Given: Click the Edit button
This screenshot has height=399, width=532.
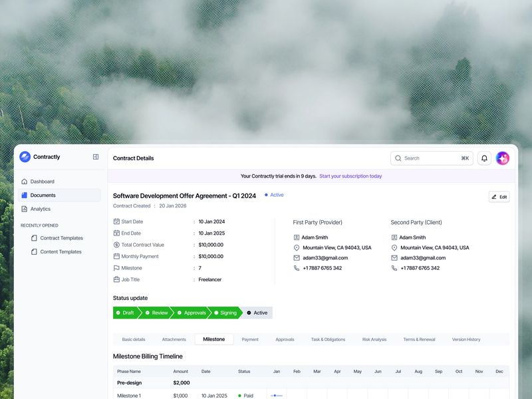Looking at the screenshot, I should coord(499,197).
